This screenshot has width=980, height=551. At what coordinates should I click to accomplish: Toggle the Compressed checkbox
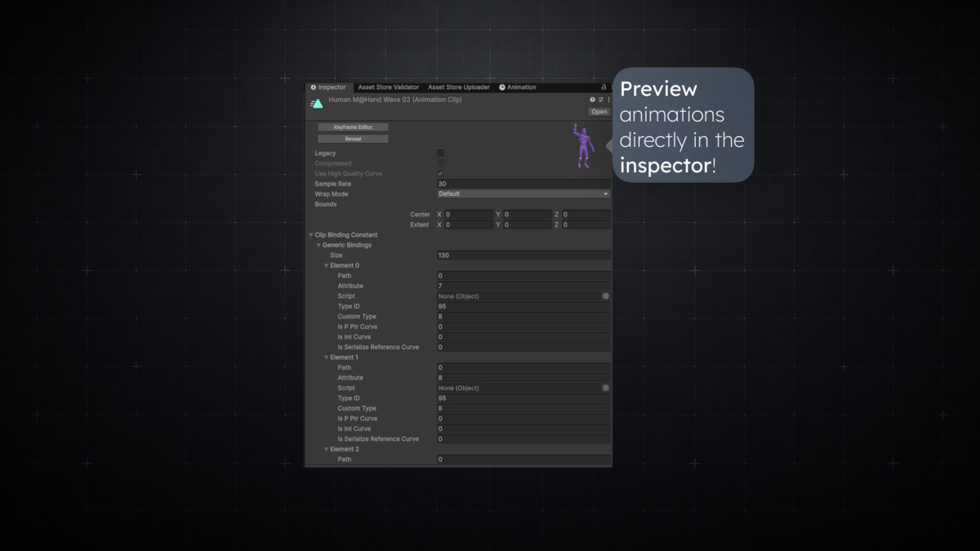pos(441,163)
